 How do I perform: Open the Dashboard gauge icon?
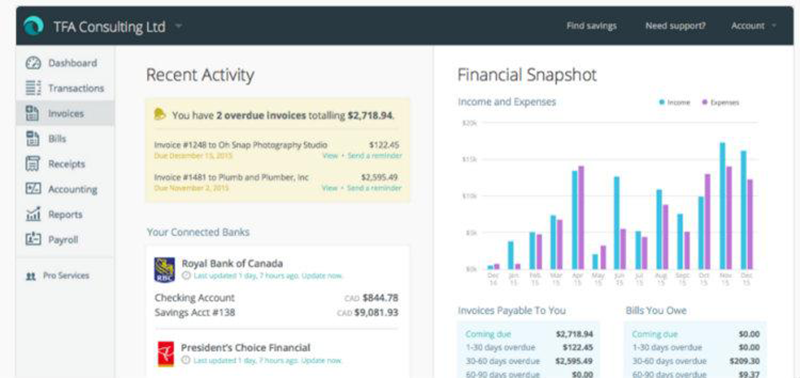click(33, 63)
